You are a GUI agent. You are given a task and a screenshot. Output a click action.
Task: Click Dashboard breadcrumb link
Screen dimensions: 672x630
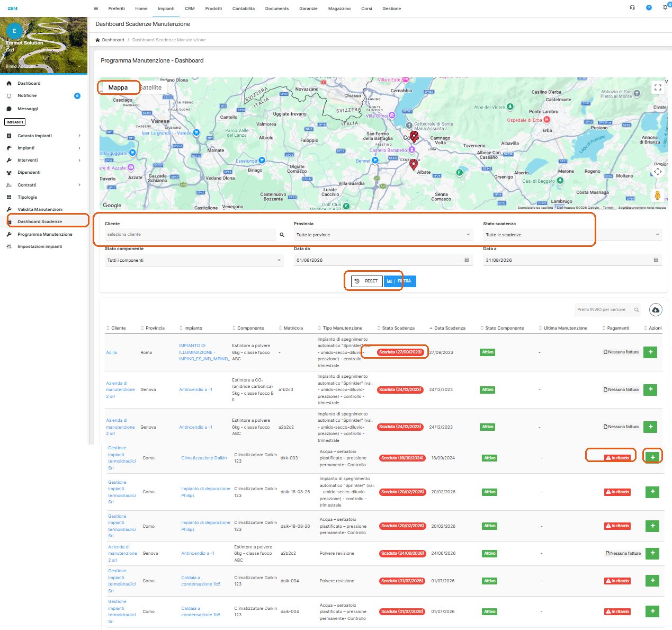[113, 40]
